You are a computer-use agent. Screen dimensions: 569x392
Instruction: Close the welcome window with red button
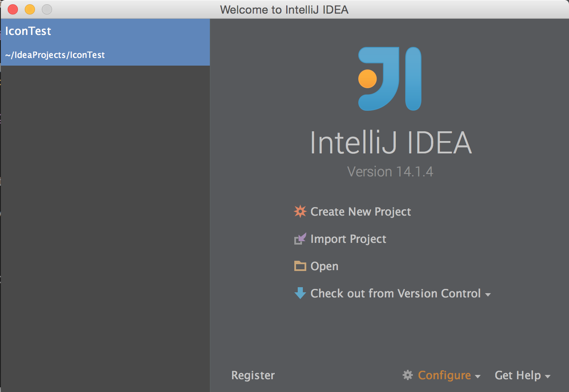click(13, 9)
